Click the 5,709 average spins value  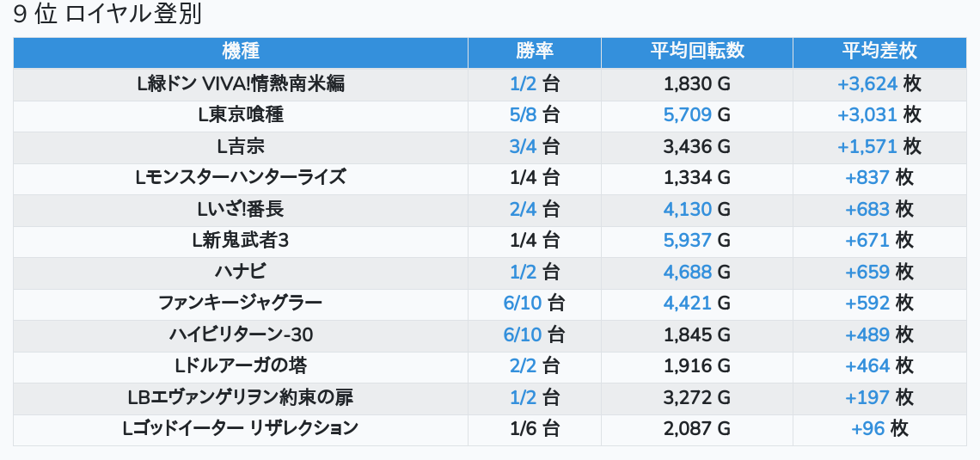click(688, 114)
